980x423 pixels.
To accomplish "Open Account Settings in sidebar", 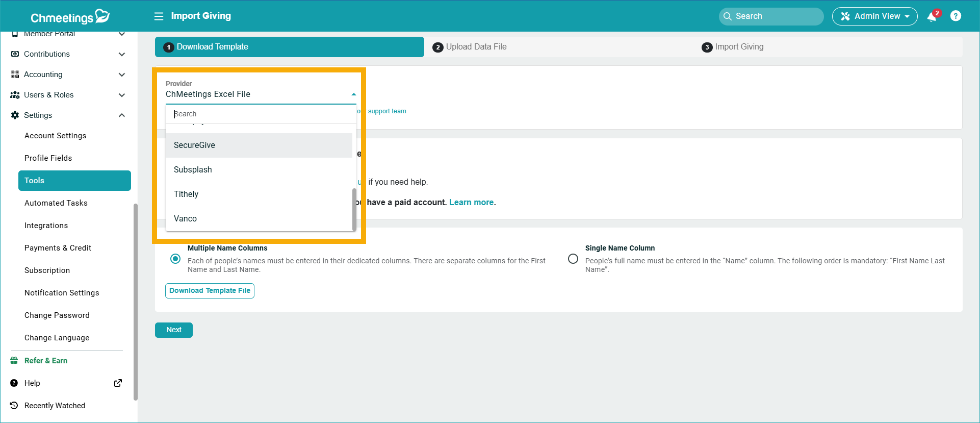I will pyautogui.click(x=55, y=136).
